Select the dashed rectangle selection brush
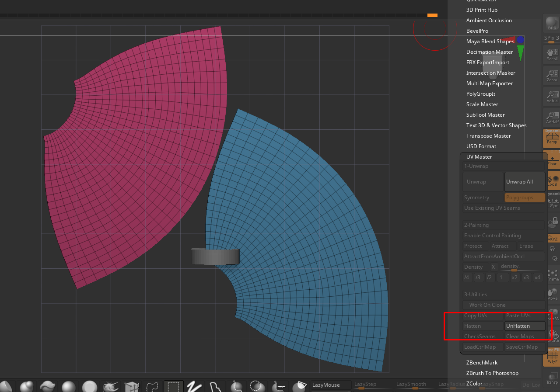This screenshot has height=392, width=560. [174, 387]
